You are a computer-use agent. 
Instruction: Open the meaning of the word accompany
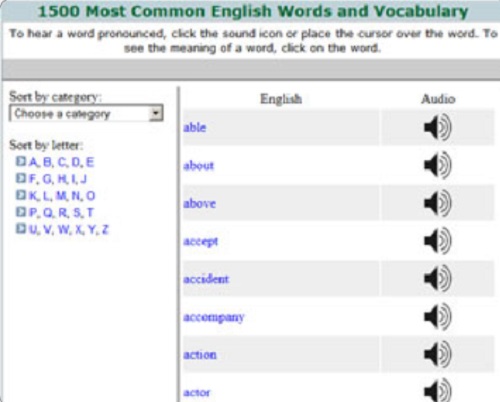(x=214, y=317)
